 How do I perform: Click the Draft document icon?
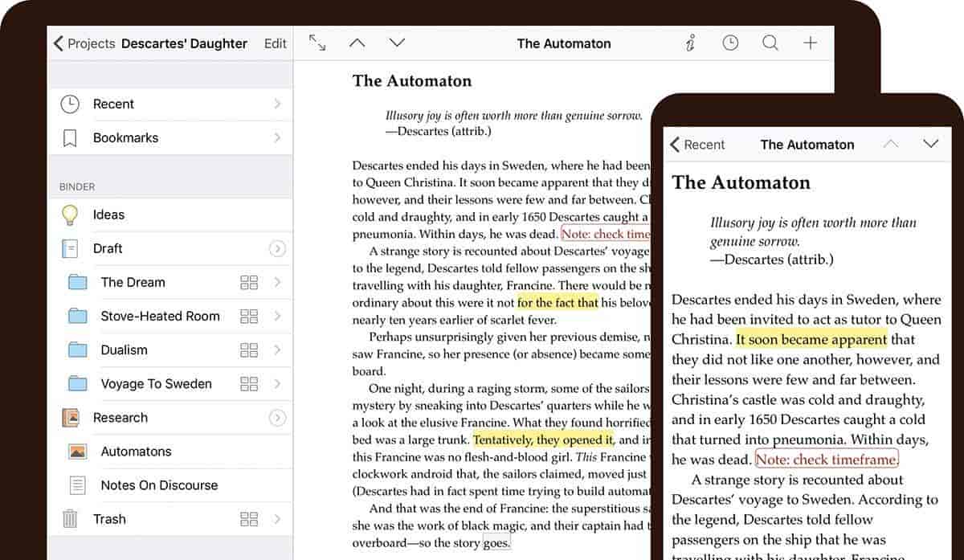click(70, 248)
